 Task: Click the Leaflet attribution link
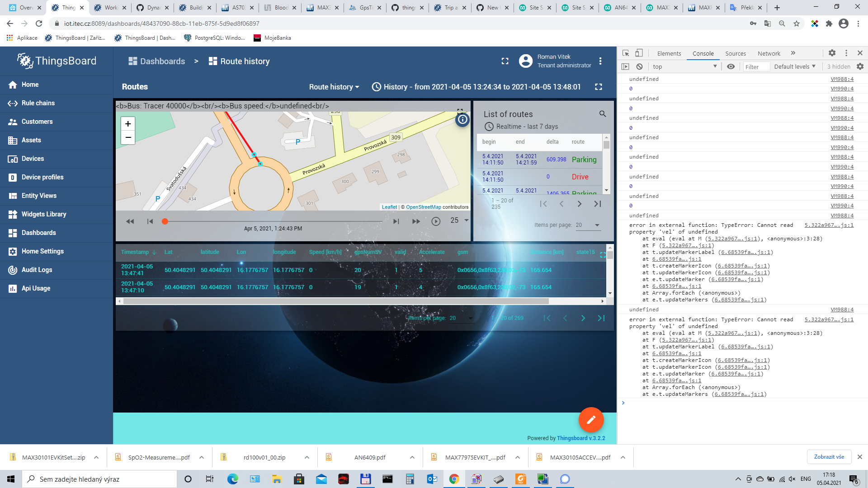click(389, 207)
